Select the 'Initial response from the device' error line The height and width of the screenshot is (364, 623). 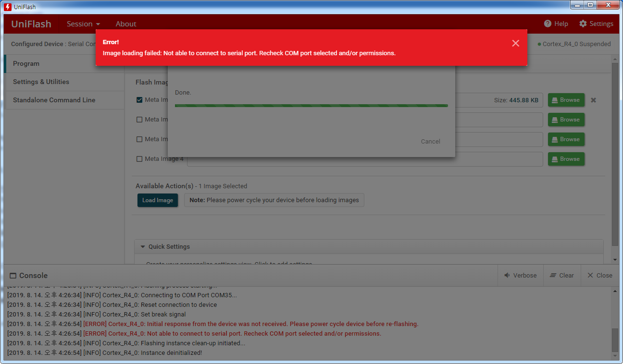pyautogui.click(x=213, y=324)
